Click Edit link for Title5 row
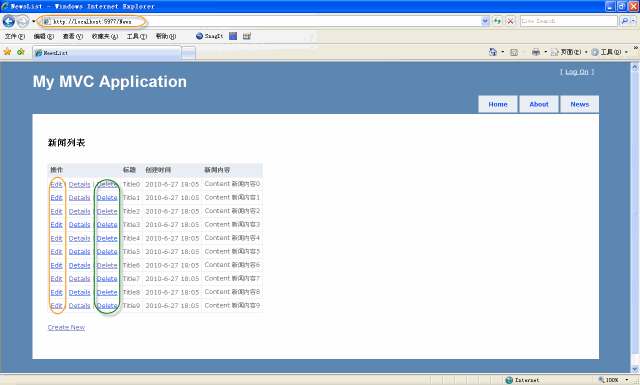This screenshot has width=640, height=385. 56,251
